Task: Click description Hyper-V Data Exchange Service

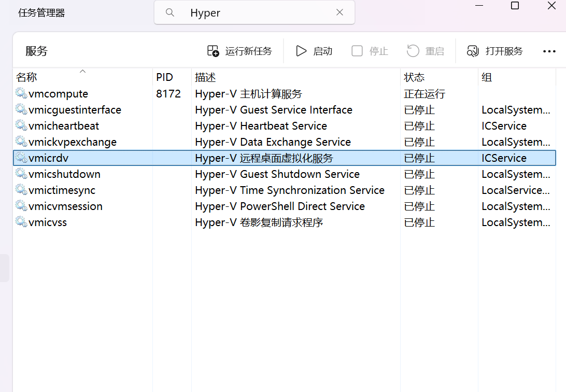Action: click(x=273, y=142)
